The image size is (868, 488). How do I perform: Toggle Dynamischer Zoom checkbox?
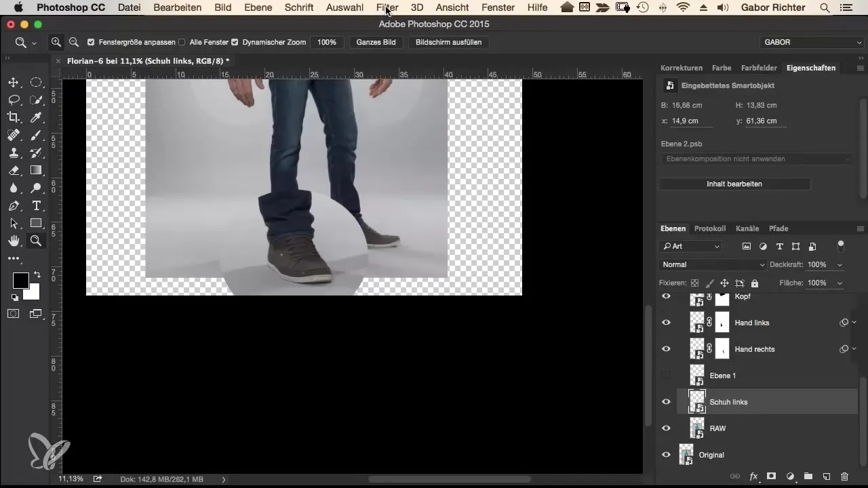point(235,42)
